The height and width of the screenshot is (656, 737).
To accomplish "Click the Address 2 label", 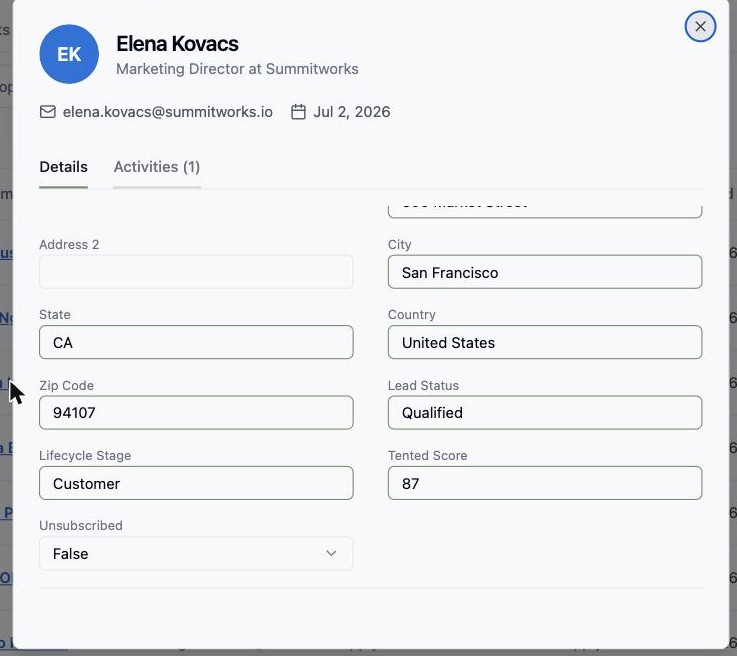I will 69,244.
